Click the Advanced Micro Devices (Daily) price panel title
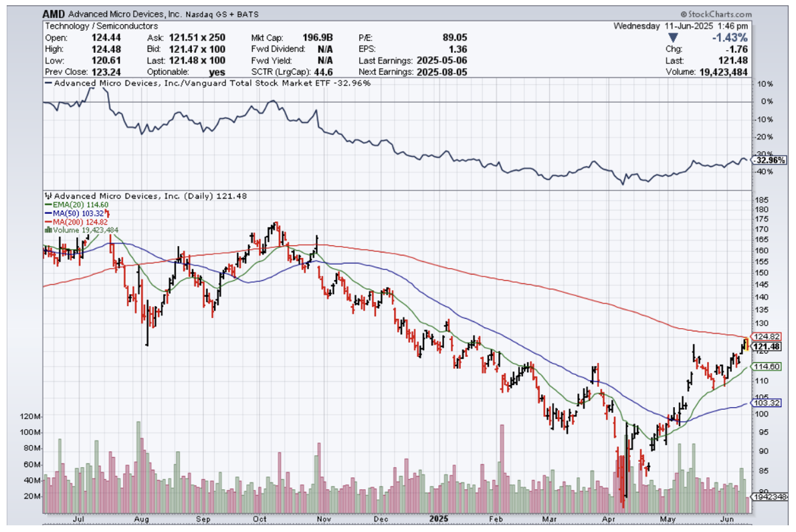This screenshot has width=796, height=532. (x=146, y=196)
